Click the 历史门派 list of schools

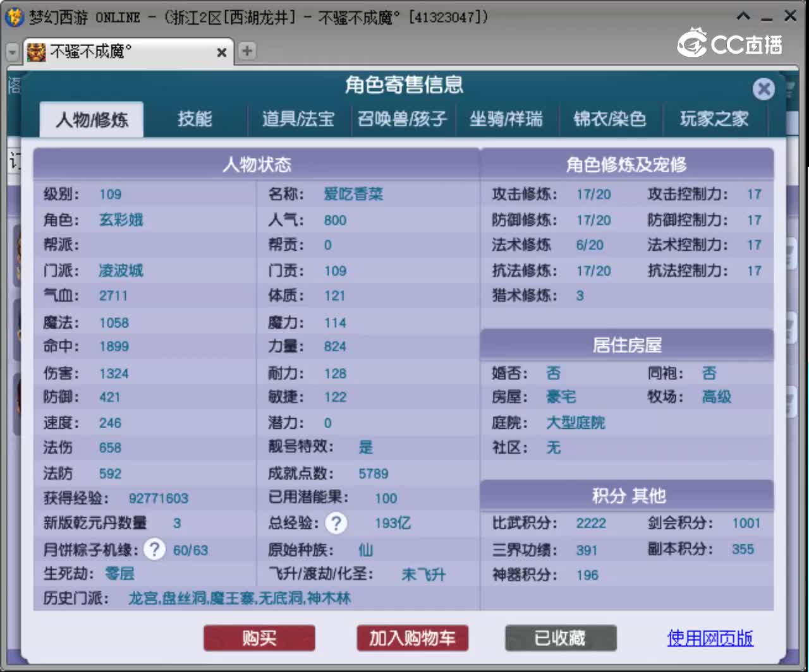pos(240,597)
